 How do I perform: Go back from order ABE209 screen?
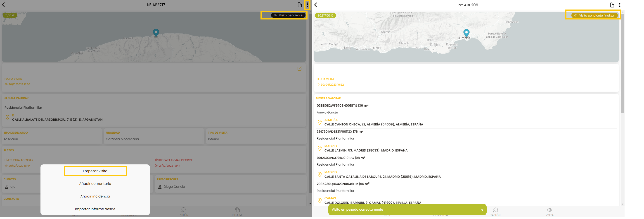[316, 5]
